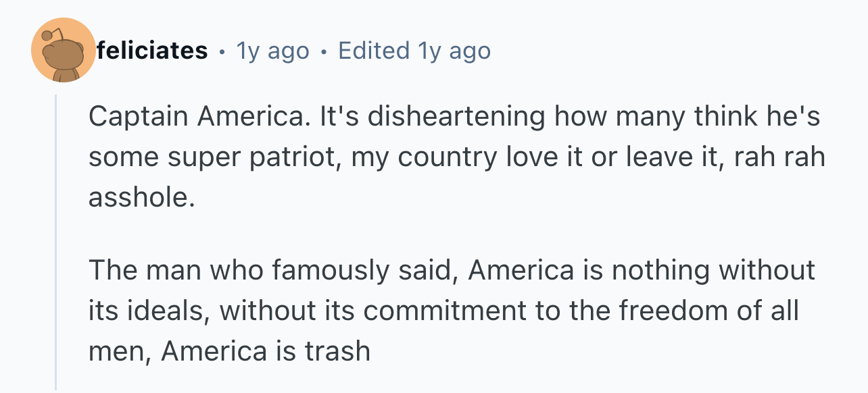
Task: Click the phrase "famously said"
Action: coord(362,271)
